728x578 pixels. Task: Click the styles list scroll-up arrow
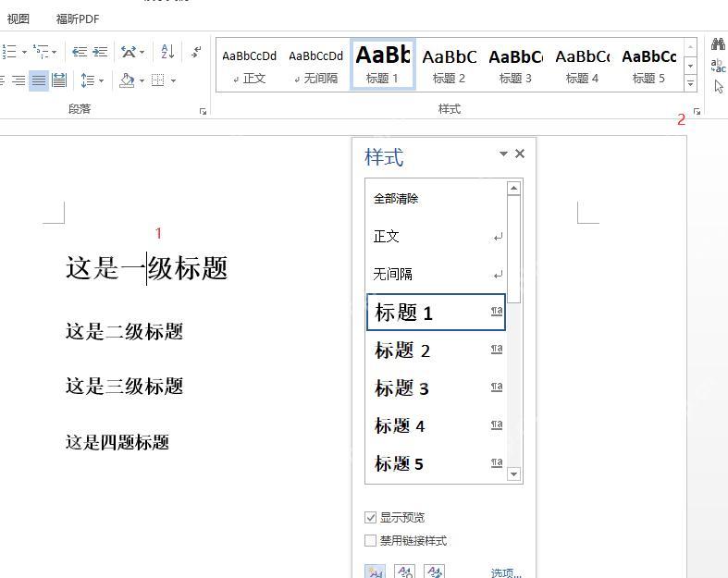[x=513, y=188]
